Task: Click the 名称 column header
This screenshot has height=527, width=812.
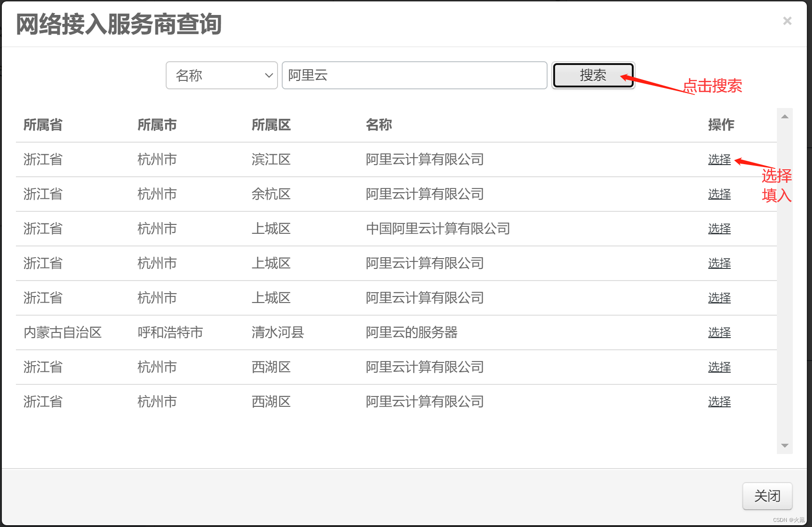Action: pyautogui.click(x=379, y=125)
